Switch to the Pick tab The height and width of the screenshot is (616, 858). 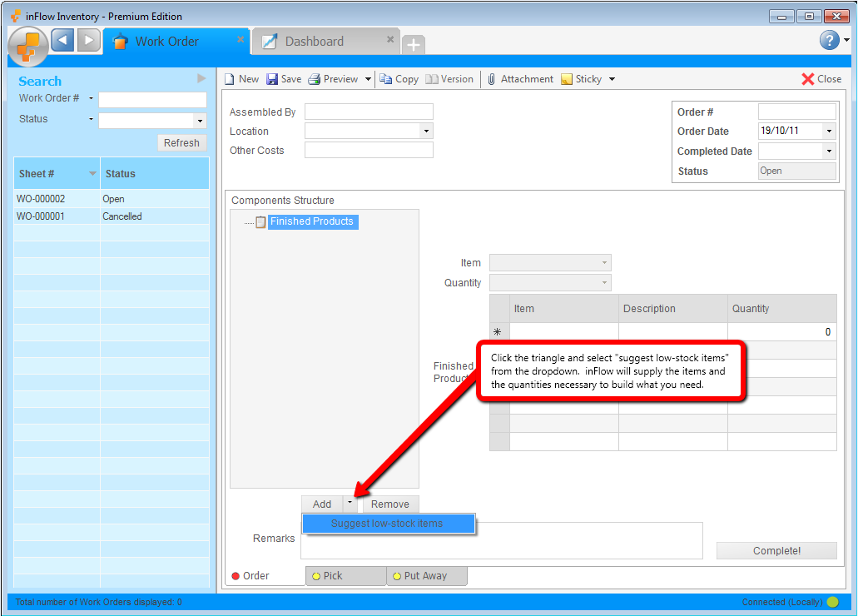click(x=346, y=575)
